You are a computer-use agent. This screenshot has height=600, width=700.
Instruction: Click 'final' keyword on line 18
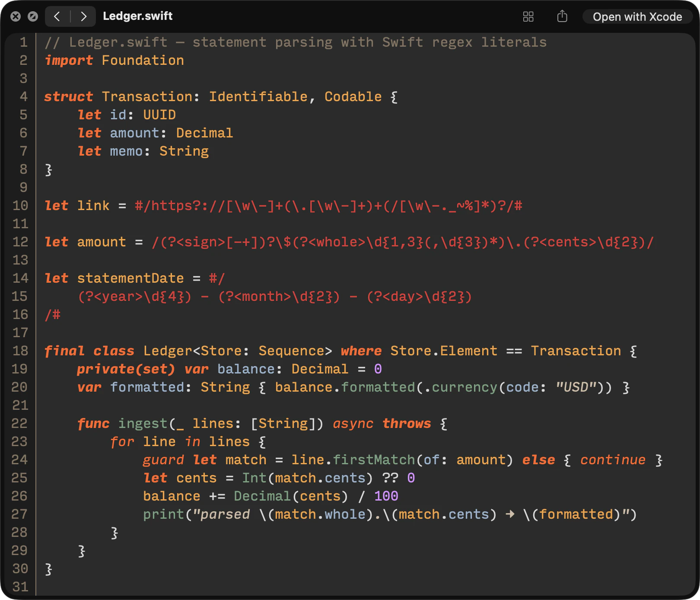(x=64, y=351)
